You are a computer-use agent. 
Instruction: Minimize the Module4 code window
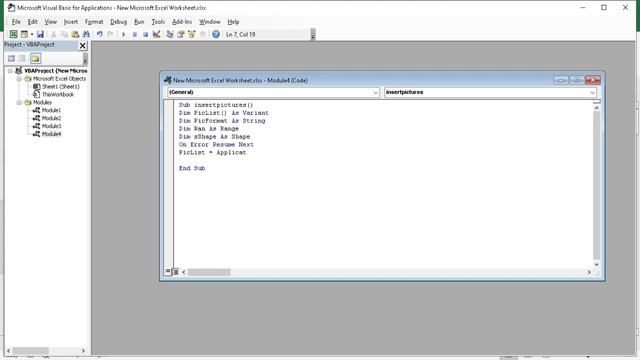[561, 80]
